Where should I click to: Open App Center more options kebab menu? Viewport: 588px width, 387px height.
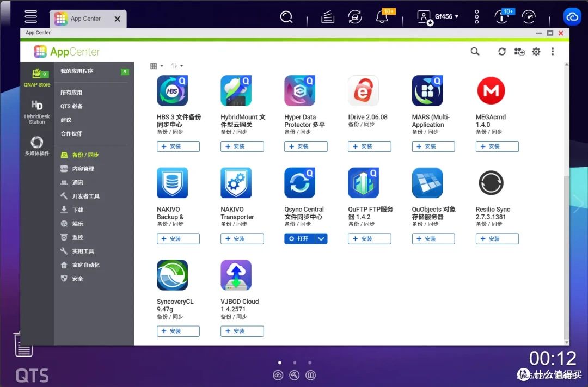tap(553, 51)
